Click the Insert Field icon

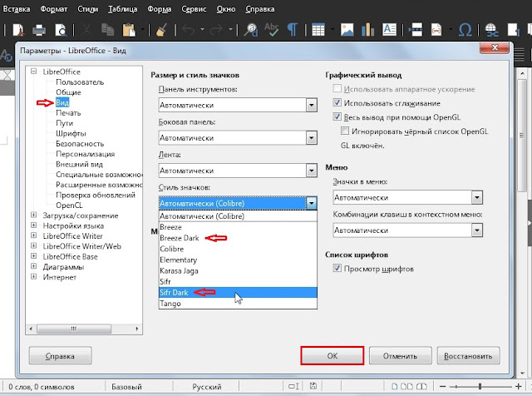pyautogui.click(x=436, y=30)
